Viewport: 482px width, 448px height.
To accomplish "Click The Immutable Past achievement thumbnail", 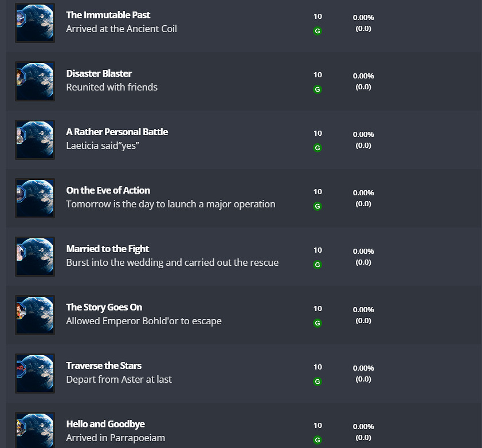I will (35, 23).
